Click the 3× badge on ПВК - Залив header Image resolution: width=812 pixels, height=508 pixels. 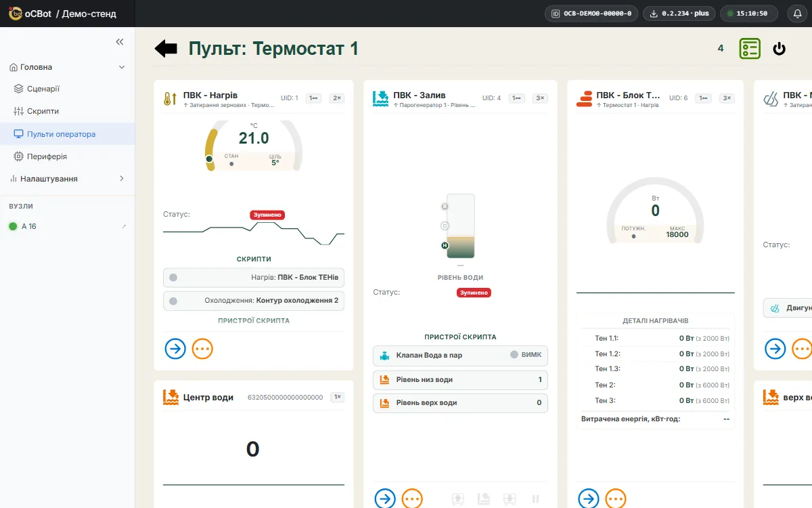[539, 98]
